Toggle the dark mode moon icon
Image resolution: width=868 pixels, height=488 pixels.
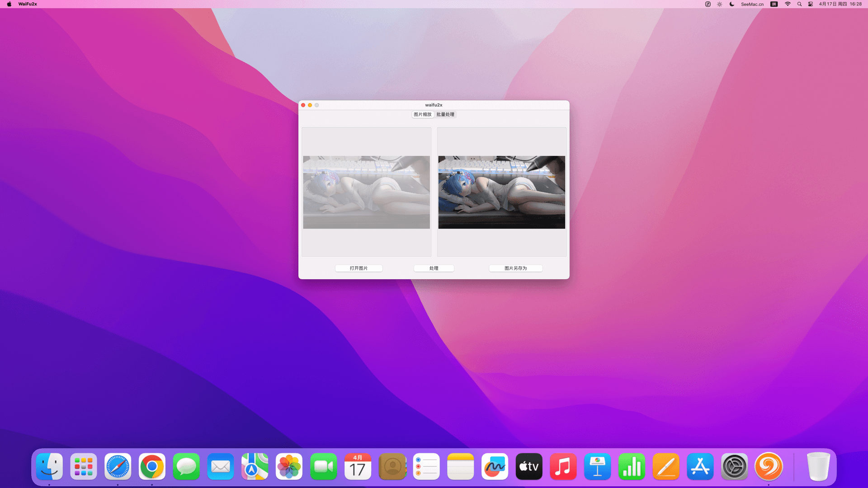[x=732, y=4]
